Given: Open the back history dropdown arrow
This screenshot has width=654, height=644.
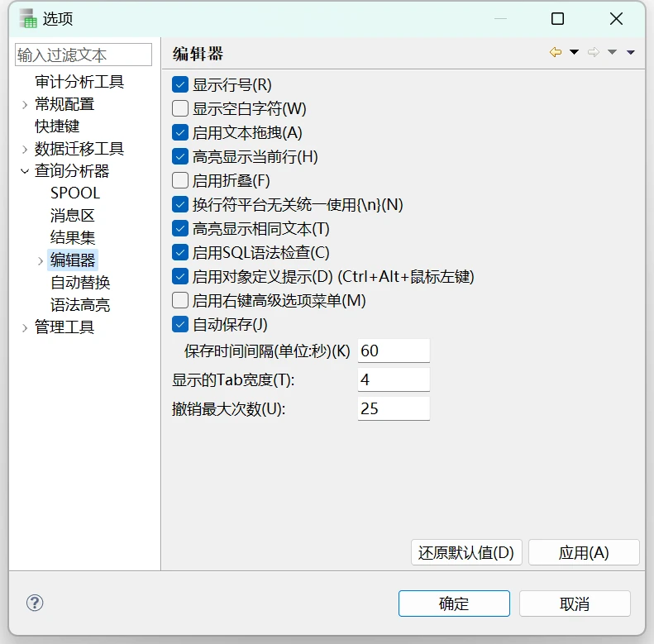Looking at the screenshot, I should coord(574,52).
